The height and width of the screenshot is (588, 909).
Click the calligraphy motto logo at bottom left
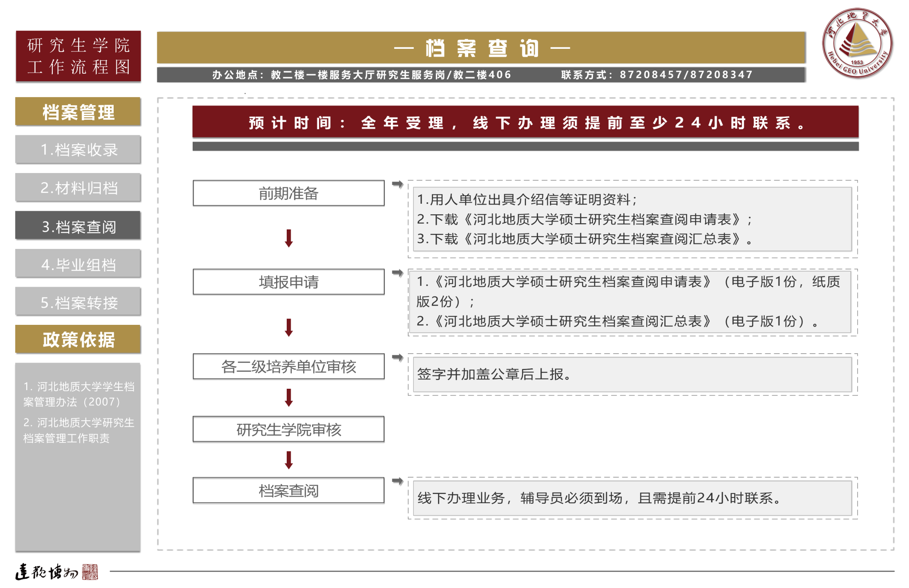56,572
